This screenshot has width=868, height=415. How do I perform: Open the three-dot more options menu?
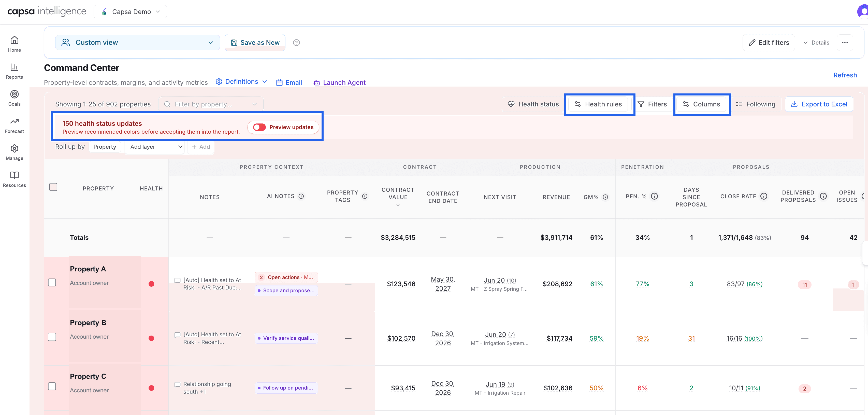[845, 43]
